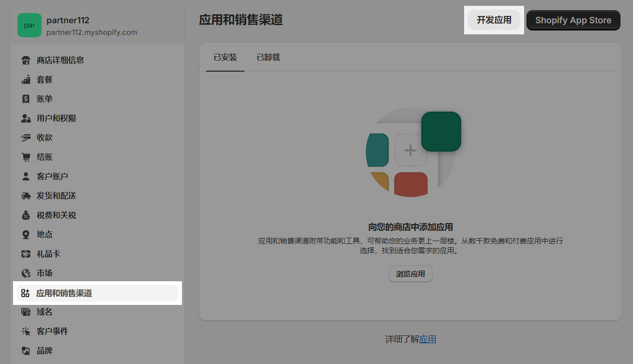Click the 客户账户 person icon
Screen dimensions: 633x364
pyautogui.click(x=26, y=176)
